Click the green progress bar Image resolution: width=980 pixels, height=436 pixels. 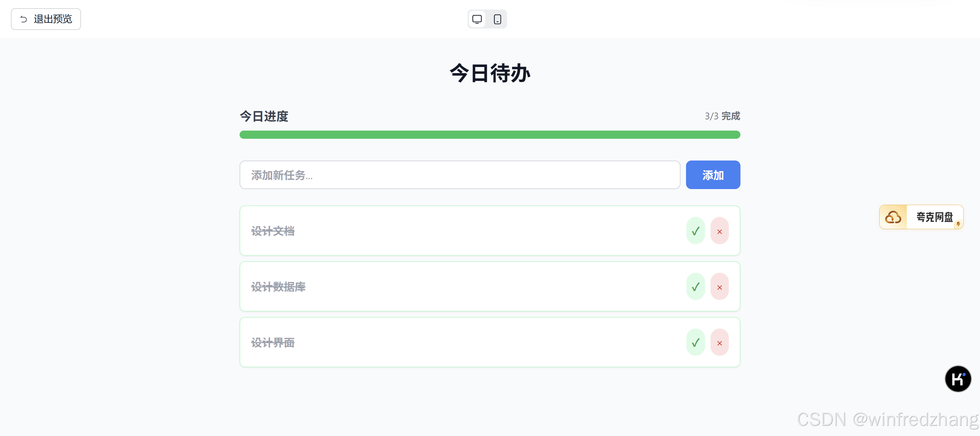click(490, 135)
